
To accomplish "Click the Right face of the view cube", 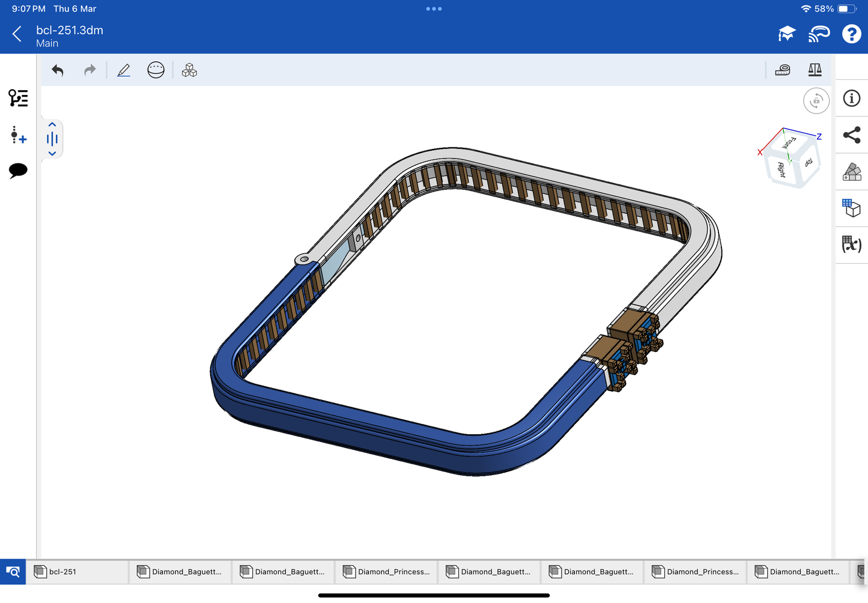I will (x=781, y=170).
